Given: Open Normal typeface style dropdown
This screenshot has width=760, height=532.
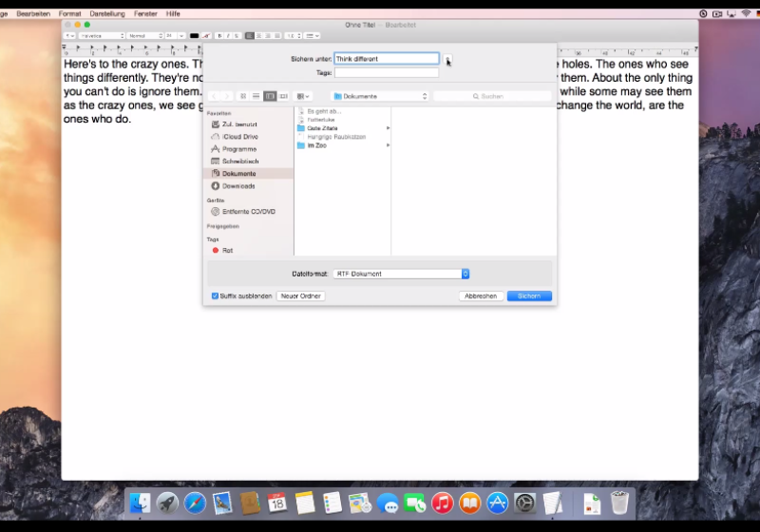Looking at the screenshot, I should point(144,36).
